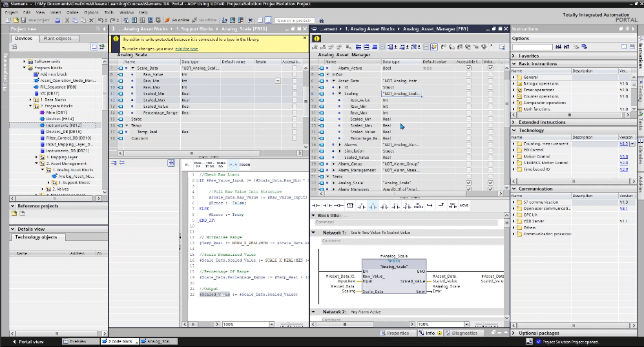Screen dimensions: 644x347
Task: Toggle the Accessible checkbox for Scale_Data row
Action: click(x=295, y=68)
